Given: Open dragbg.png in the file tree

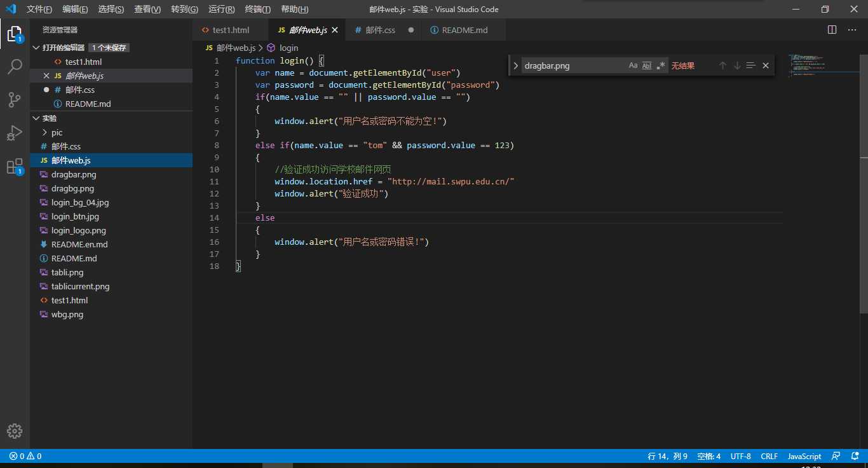Looking at the screenshot, I should pos(111,188).
